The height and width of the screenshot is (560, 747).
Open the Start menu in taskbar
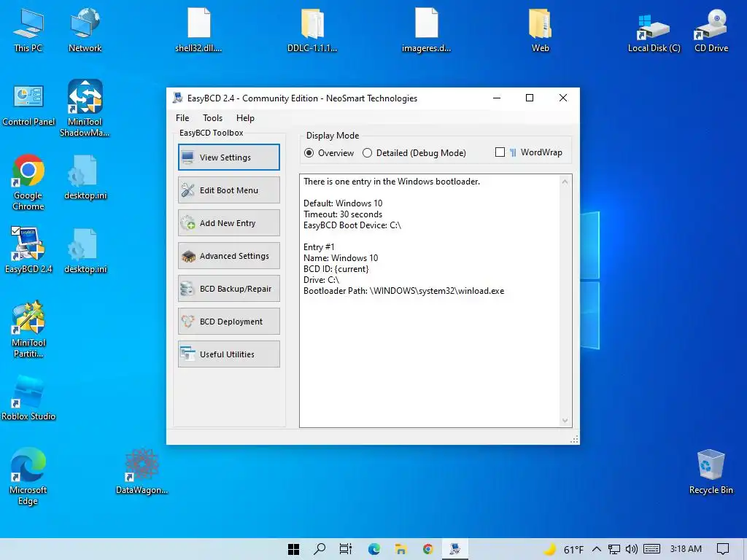pos(293,549)
